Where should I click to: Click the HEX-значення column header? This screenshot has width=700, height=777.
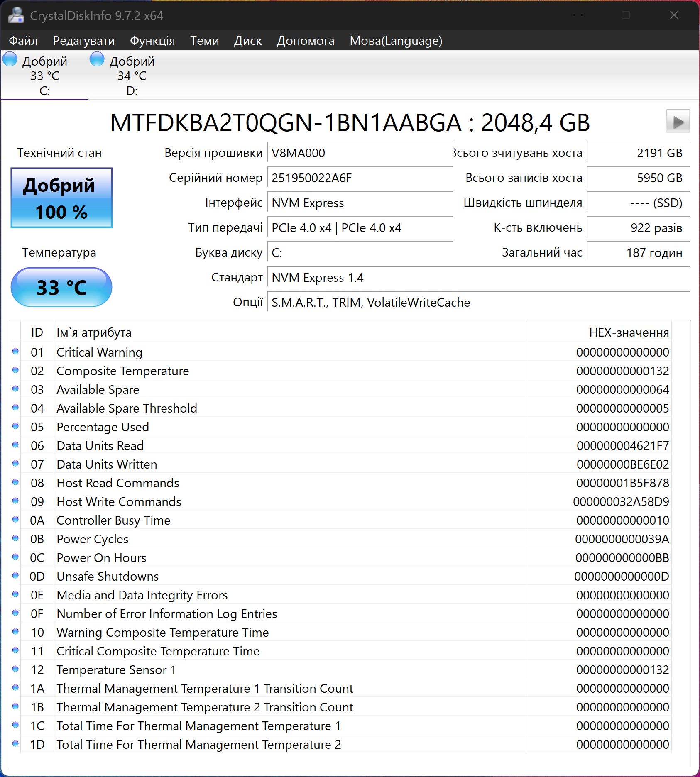pos(599,332)
